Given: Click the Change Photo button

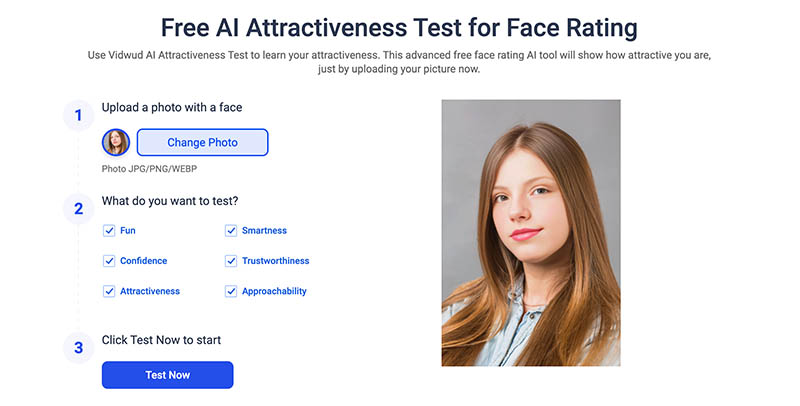Looking at the screenshot, I should click(202, 142).
